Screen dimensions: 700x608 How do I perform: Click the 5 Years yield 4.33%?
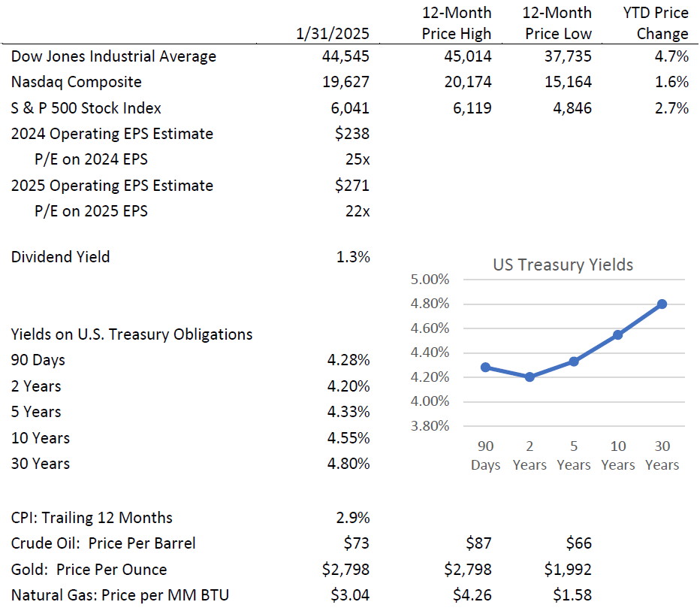(x=348, y=412)
